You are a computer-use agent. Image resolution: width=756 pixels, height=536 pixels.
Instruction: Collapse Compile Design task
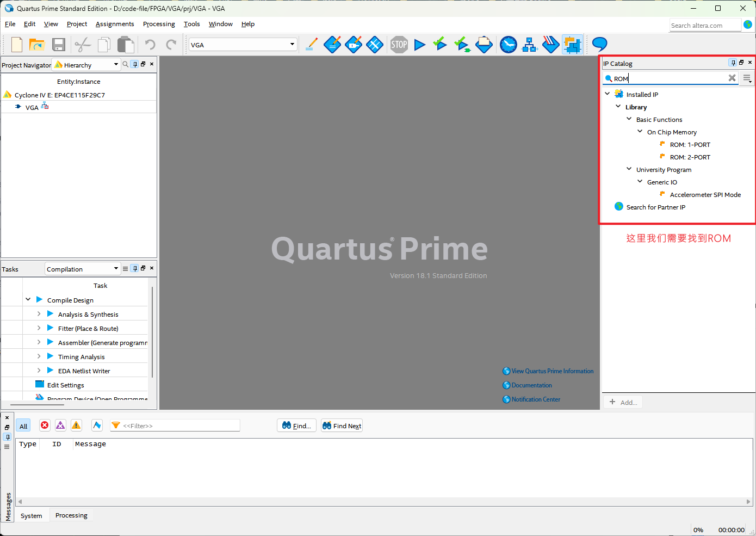click(x=28, y=300)
